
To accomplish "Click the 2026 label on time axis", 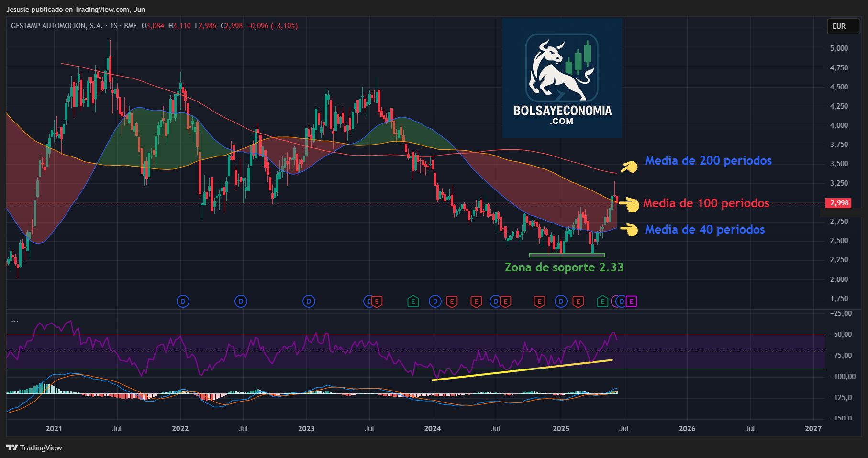I will click(x=687, y=428).
